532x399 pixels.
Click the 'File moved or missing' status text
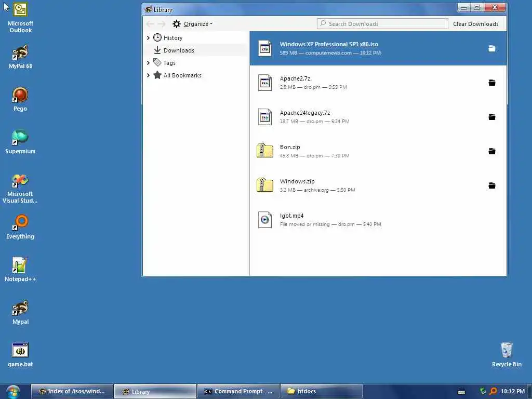click(x=304, y=224)
